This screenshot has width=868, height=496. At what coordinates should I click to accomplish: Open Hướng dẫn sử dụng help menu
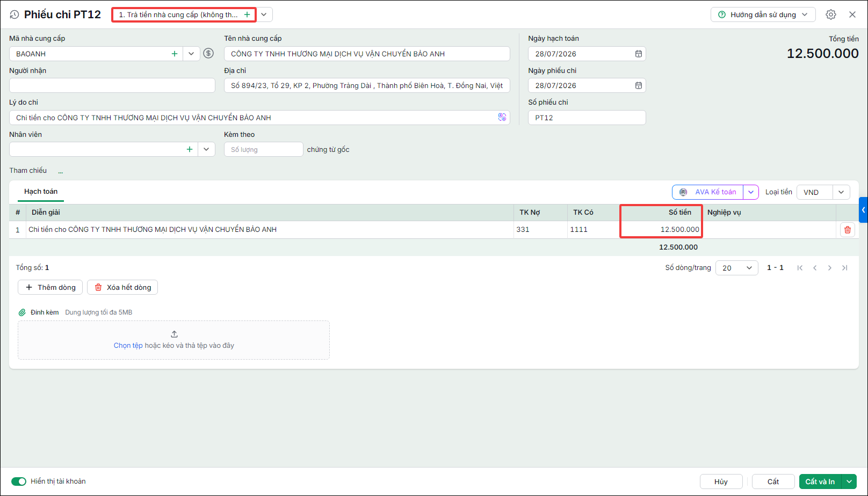(x=763, y=14)
